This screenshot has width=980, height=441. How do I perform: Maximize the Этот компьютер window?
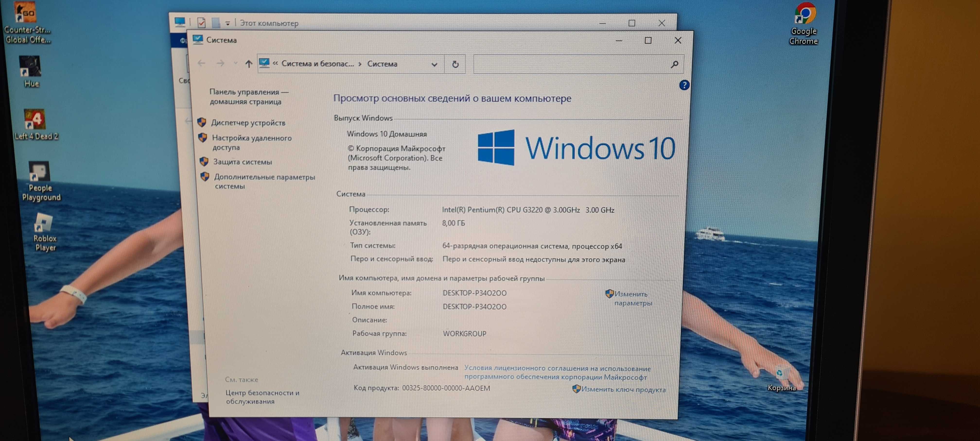631,23
